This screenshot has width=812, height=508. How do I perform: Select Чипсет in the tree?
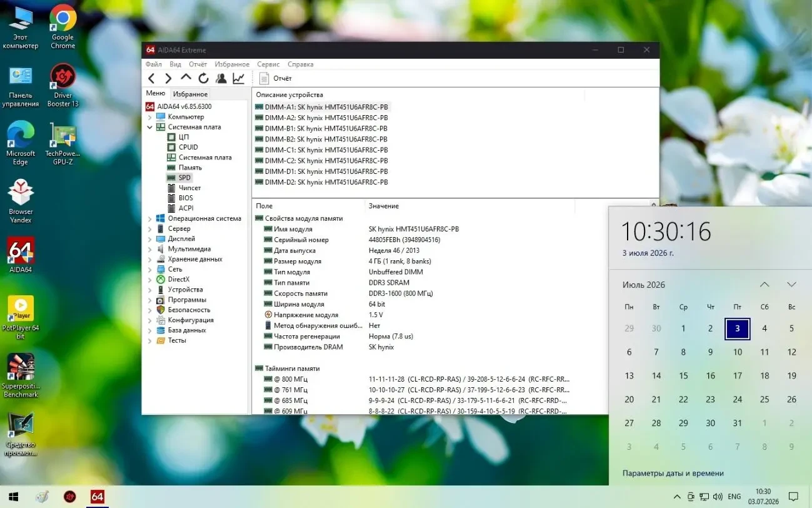point(189,188)
